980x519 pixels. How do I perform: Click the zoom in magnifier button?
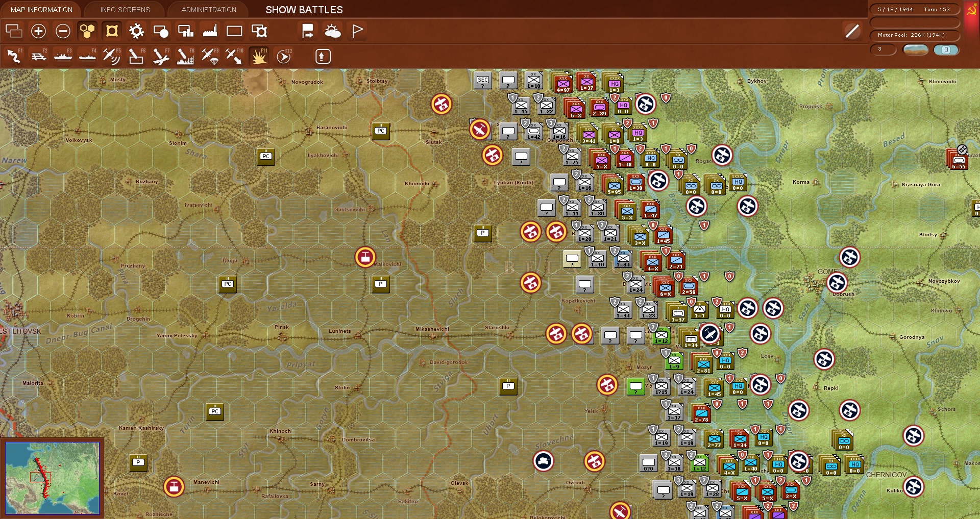point(38,31)
